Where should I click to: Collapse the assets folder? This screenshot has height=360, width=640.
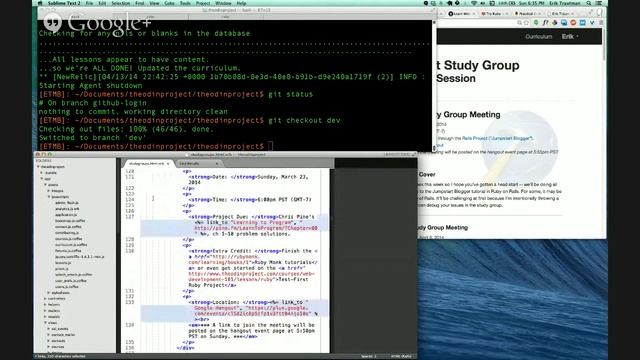[45, 185]
